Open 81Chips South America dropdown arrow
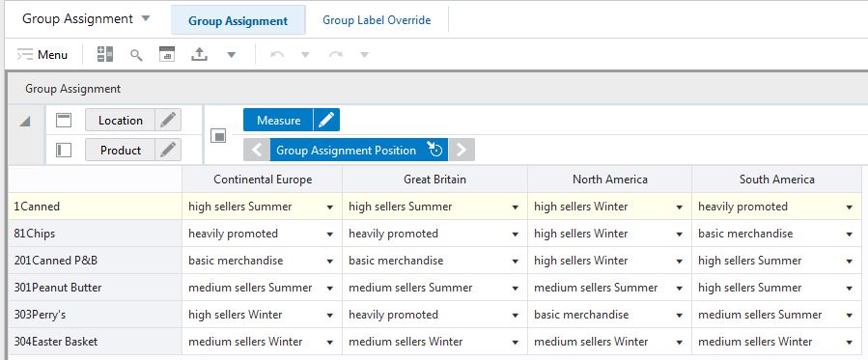This screenshot has width=868, height=360. click(850, 235)
